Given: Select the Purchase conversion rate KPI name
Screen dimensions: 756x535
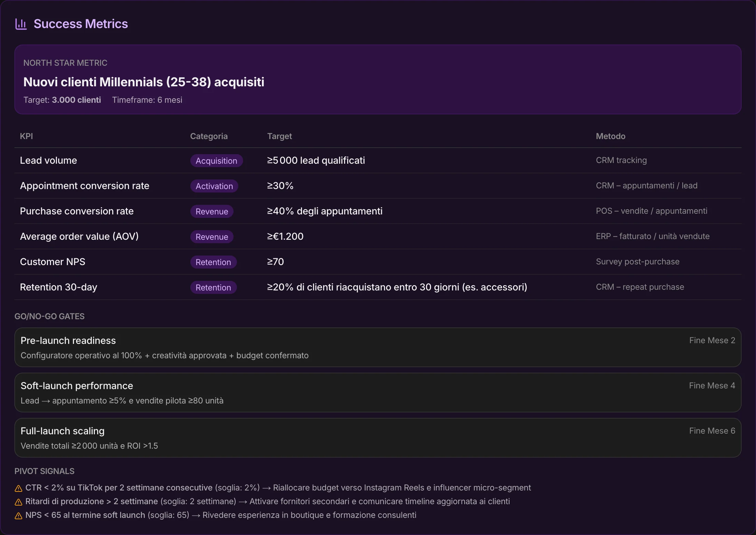Looking at the screenshot, I should pos(77,211).
